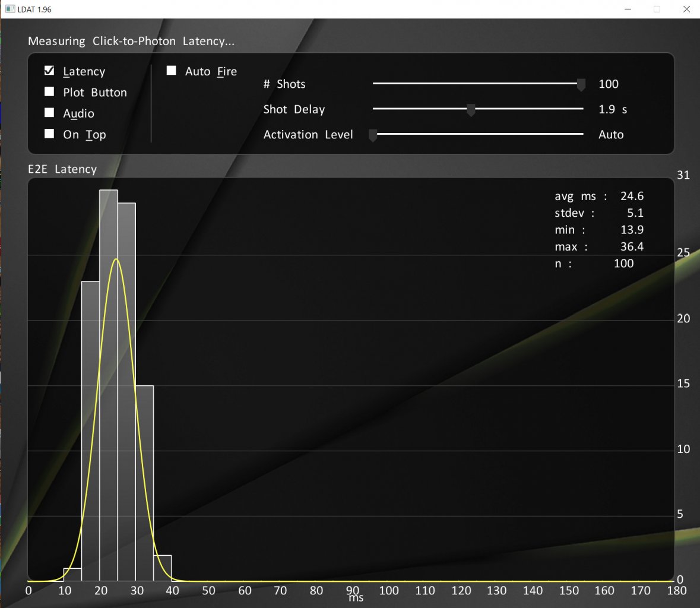Viewport: 700px width, 608px height.
Task: Minimize the LDAT window
Action: (628, 9)
